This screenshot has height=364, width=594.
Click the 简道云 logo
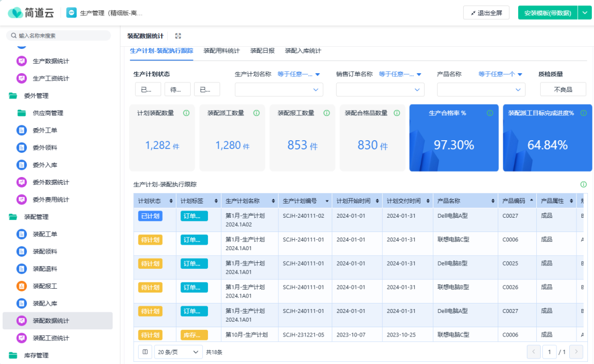(x=30, y=13)
